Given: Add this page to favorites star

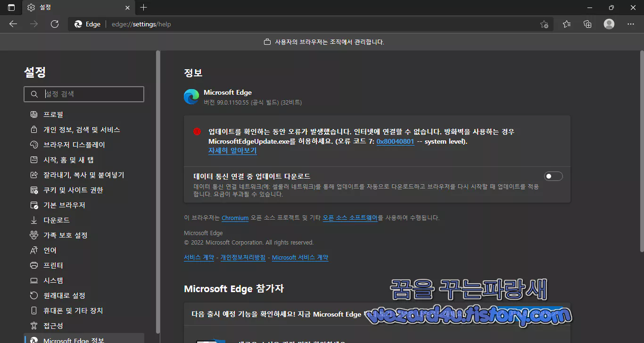Looking at the screenshot, I should [x=544, y=24].
